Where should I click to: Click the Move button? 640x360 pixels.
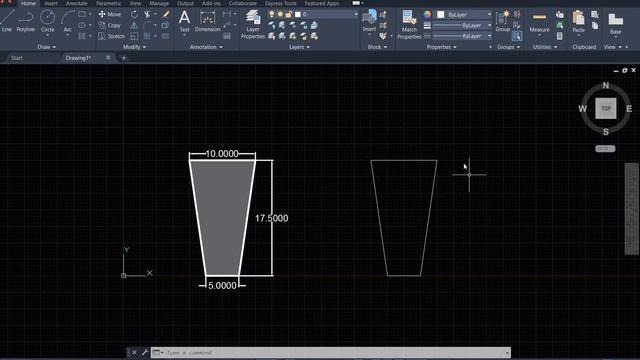[x=110, y=14]
